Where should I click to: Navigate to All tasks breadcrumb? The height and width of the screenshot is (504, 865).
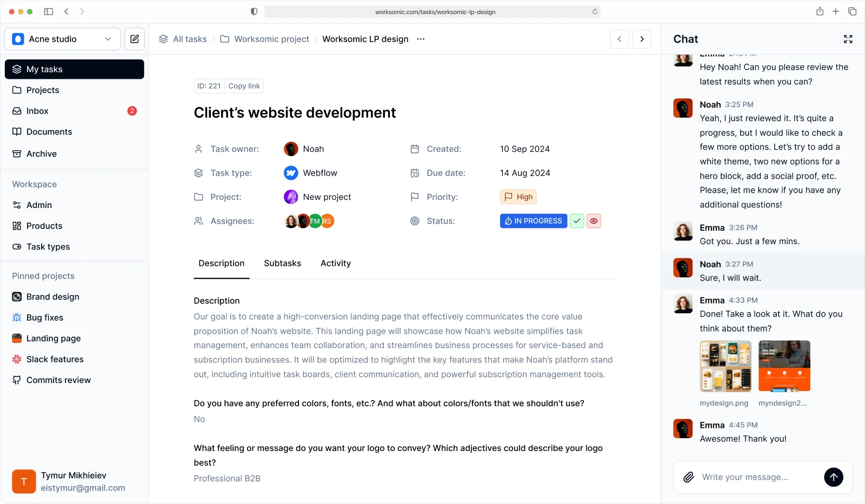tap(189, 39)
